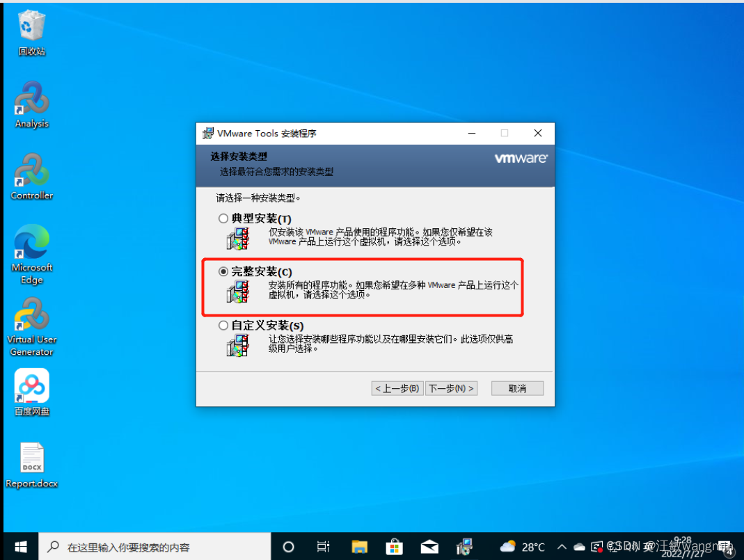The width and height of the screenshot is (744, 560).
Task: Click the OneDrive cloud tray icon
Action: pos(579,547)
